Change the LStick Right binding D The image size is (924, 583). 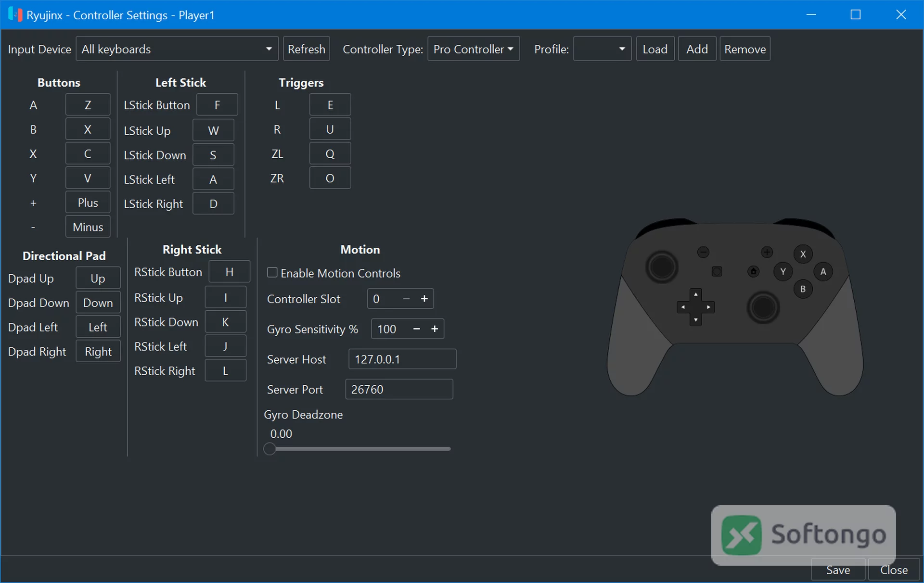tap(213, 204)
